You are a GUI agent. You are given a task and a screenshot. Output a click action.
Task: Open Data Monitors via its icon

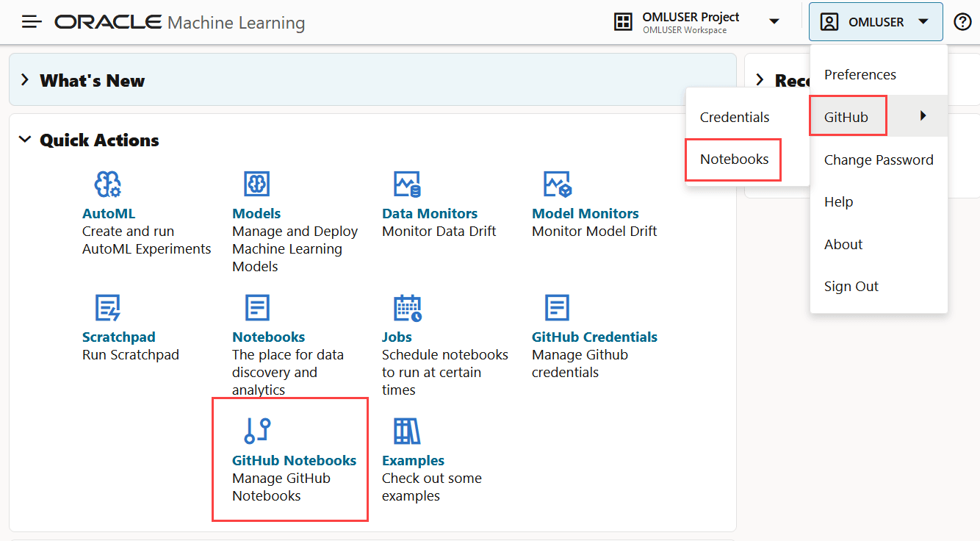[407, 184]
